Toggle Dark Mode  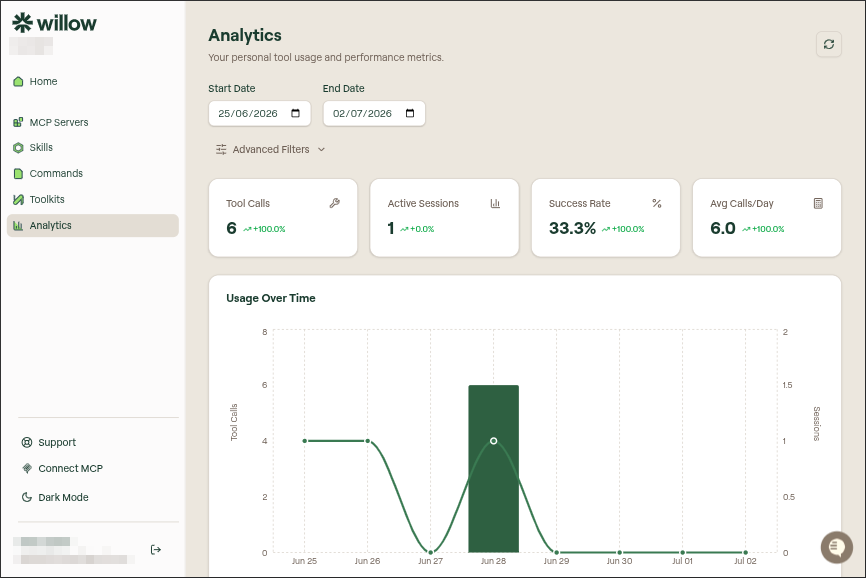pos(55,497)
